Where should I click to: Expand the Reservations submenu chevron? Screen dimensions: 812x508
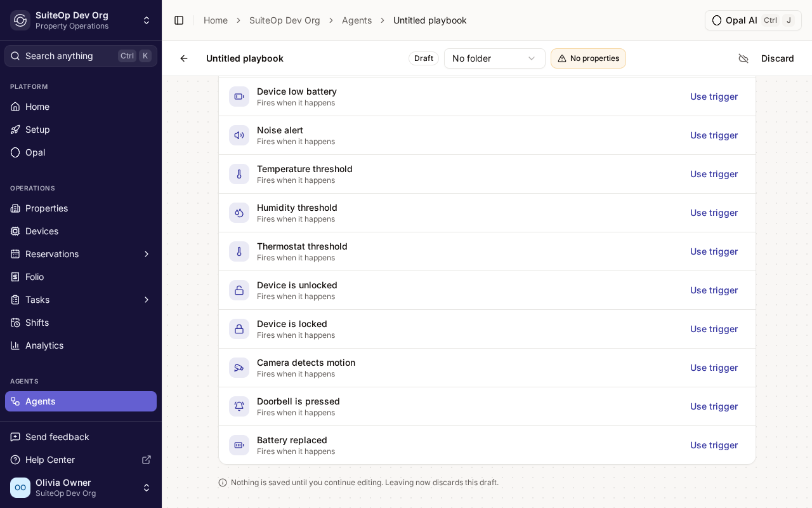pyautogui.click(x=147, y=254)
